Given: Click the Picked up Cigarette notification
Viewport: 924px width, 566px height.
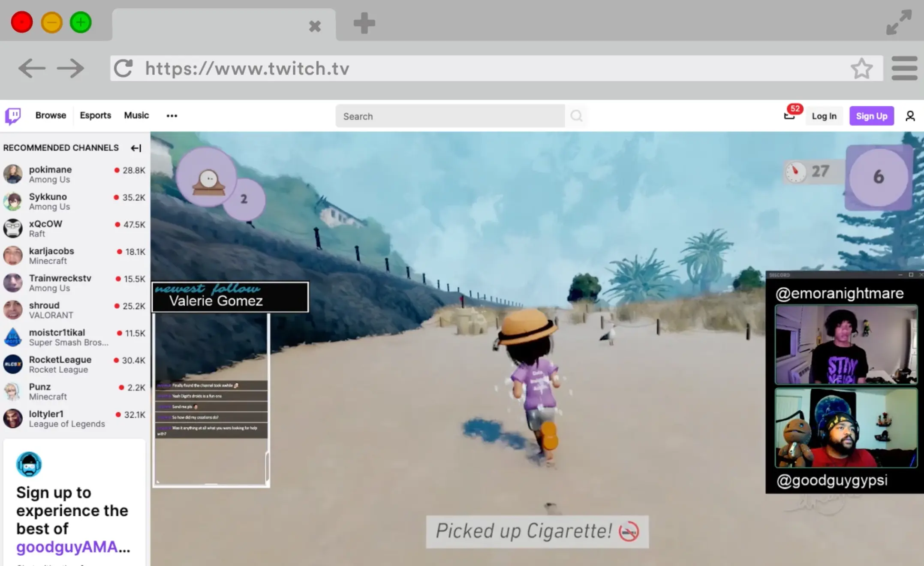Looking at the screenshot, I should 537,532.
